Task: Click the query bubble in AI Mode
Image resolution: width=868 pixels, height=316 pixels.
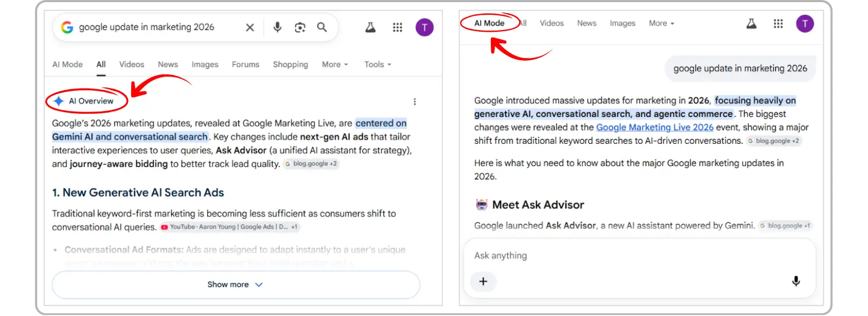Action: click(x=740, y=68)
